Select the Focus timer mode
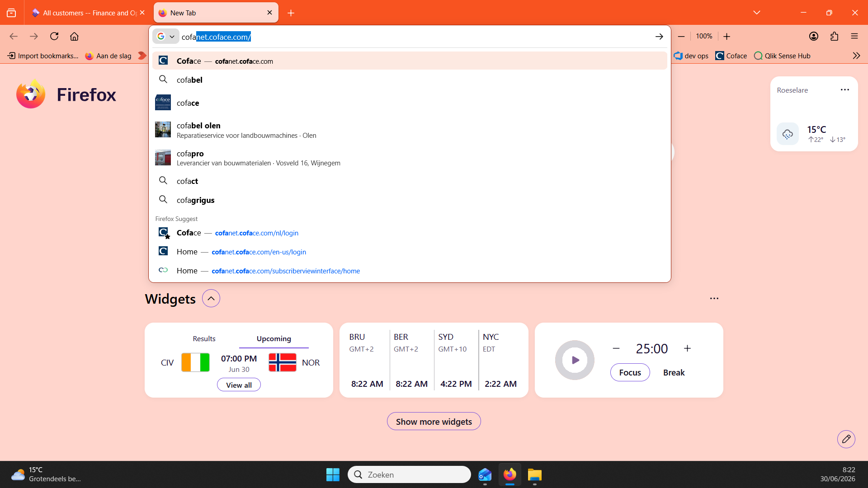Viewport: 868px width, 488px height. point(630,372)
